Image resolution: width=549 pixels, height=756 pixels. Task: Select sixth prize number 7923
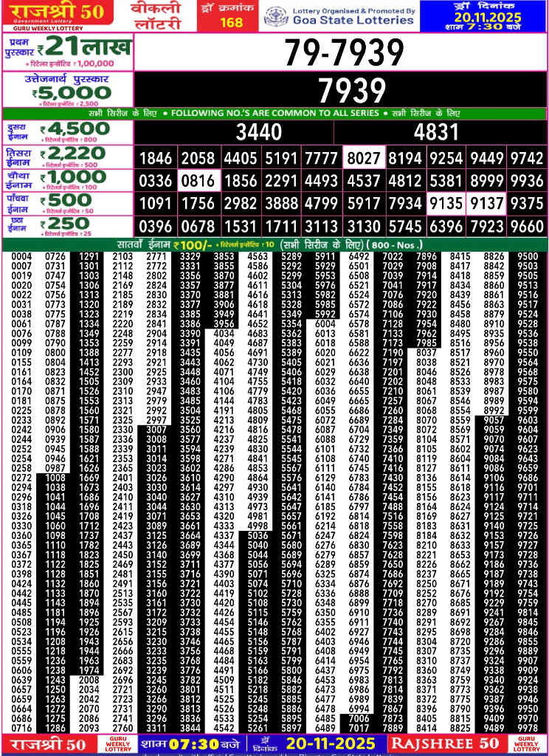(x=486, y=227)
